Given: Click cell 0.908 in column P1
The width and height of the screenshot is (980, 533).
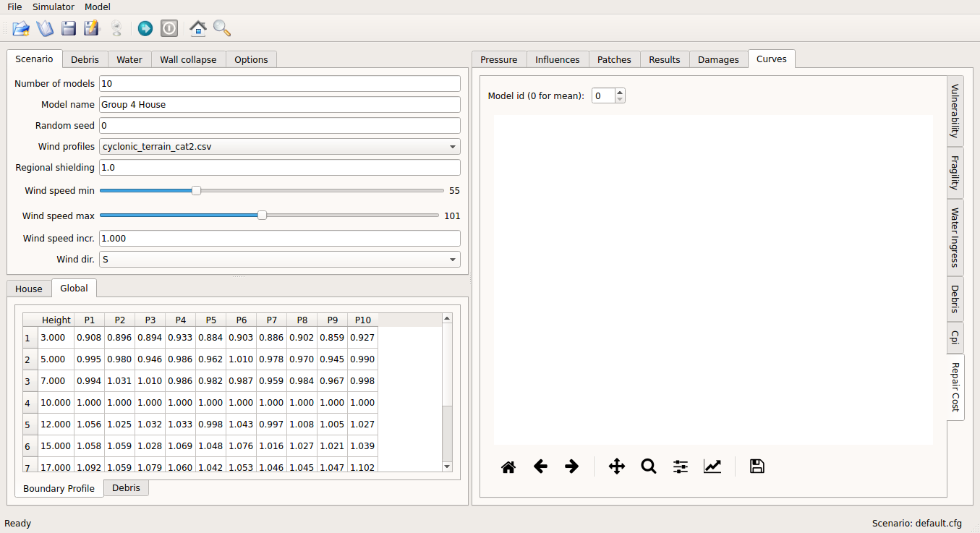Looking at the screenshot, I should [x=90, y=338].
